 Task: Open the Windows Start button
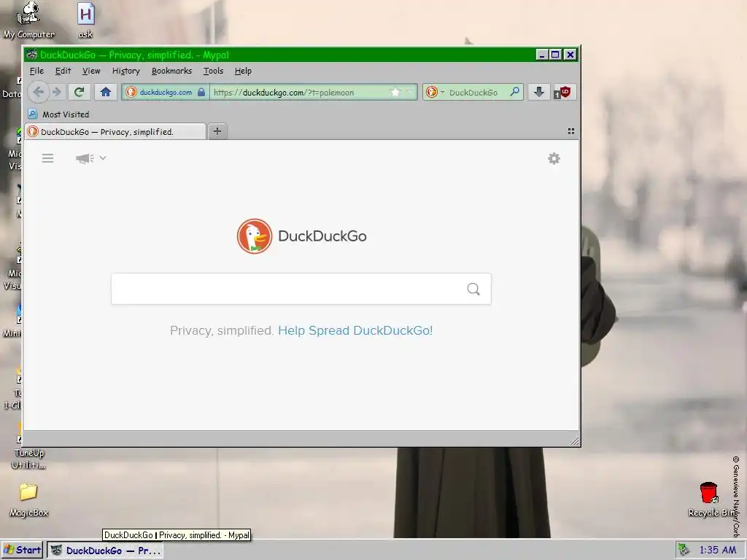point(22,550)
